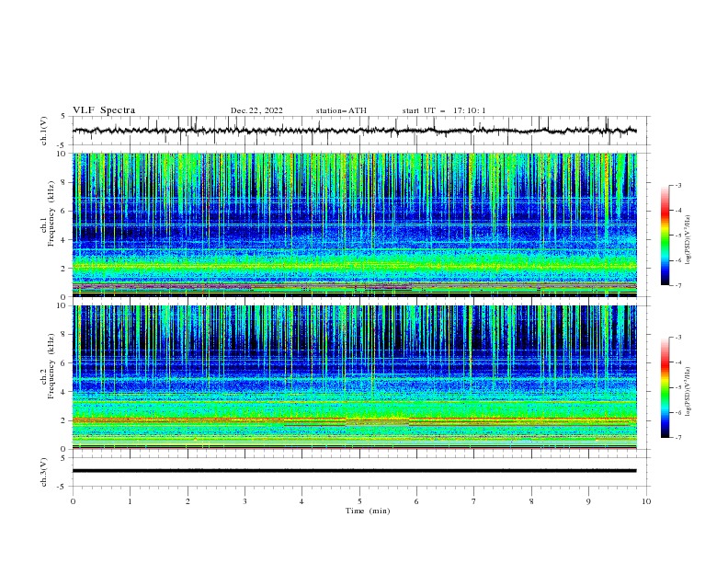Click the "8" tick on ch.1 frequency axis
Screen dimensions: 728x563
point(63,182)
